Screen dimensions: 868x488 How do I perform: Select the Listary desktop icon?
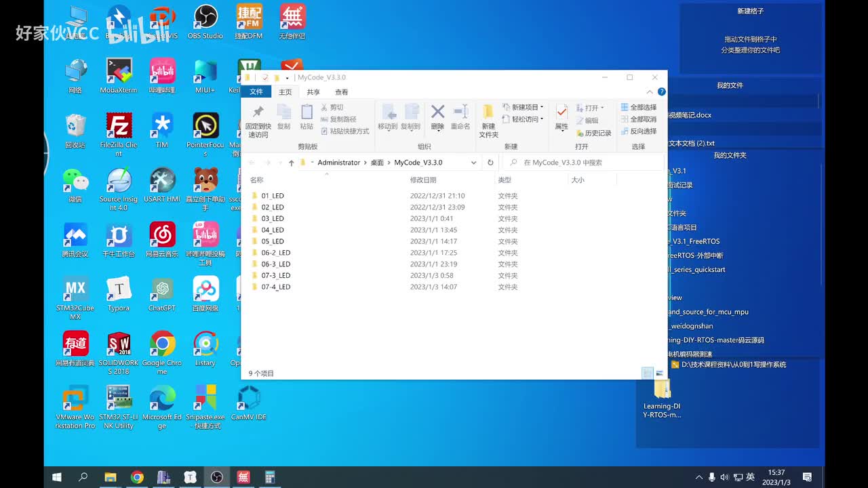point(205,349)
